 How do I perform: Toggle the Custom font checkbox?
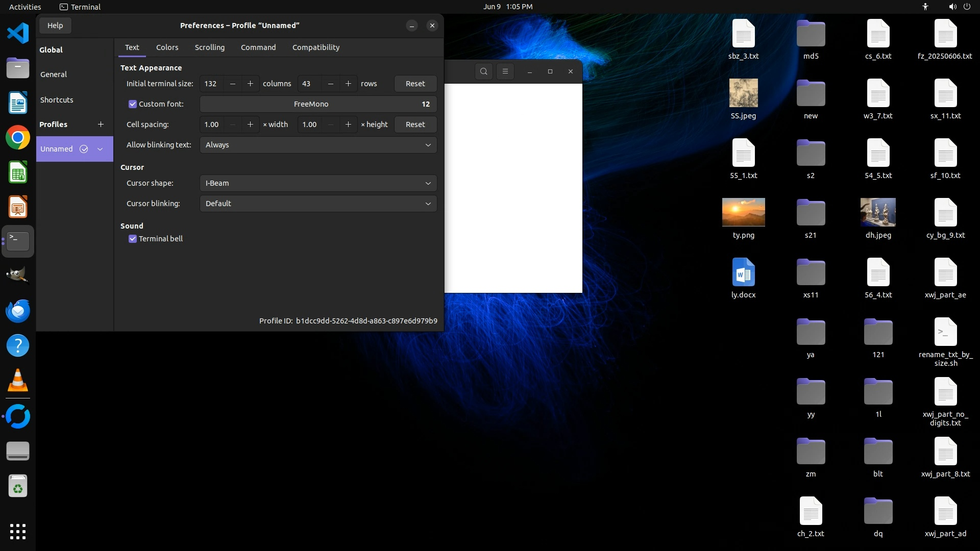click(133, 104)
